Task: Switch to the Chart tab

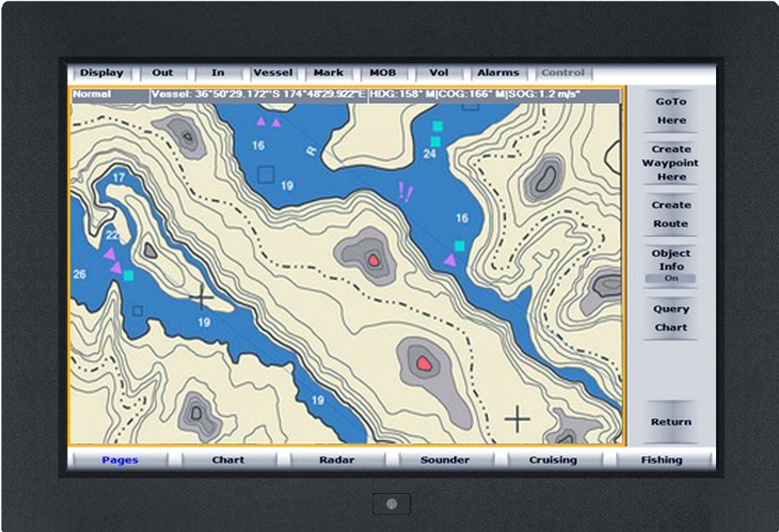Action: [x=229, y=460]
